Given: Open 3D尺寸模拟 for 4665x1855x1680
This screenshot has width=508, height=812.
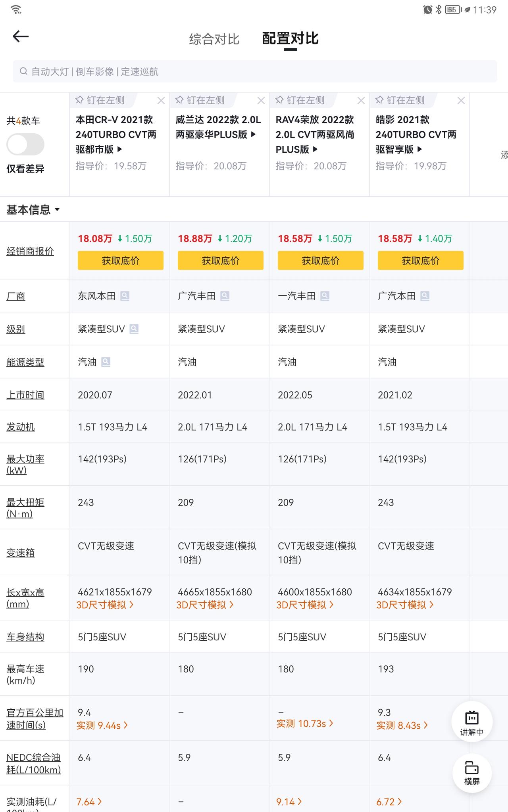Looking at the screenshot, I should point(205,605).
